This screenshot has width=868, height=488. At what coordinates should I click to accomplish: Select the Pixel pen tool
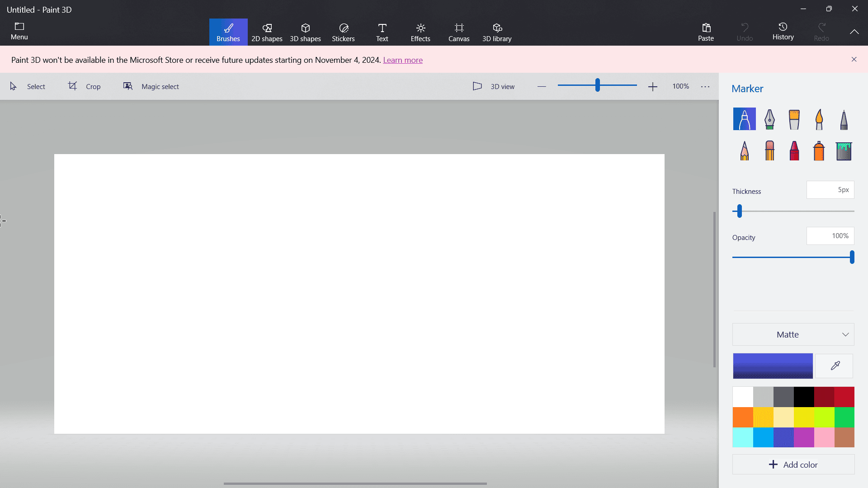(x=844, y=119)
